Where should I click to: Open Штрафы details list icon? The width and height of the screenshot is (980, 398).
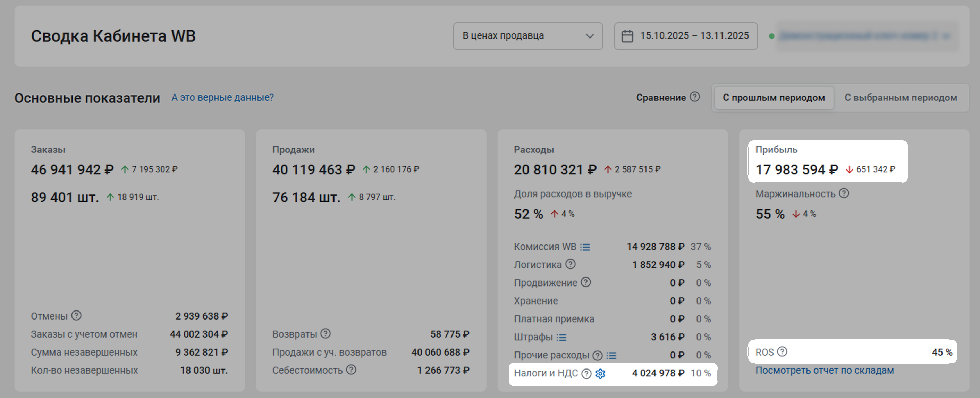tap(561, 338)
